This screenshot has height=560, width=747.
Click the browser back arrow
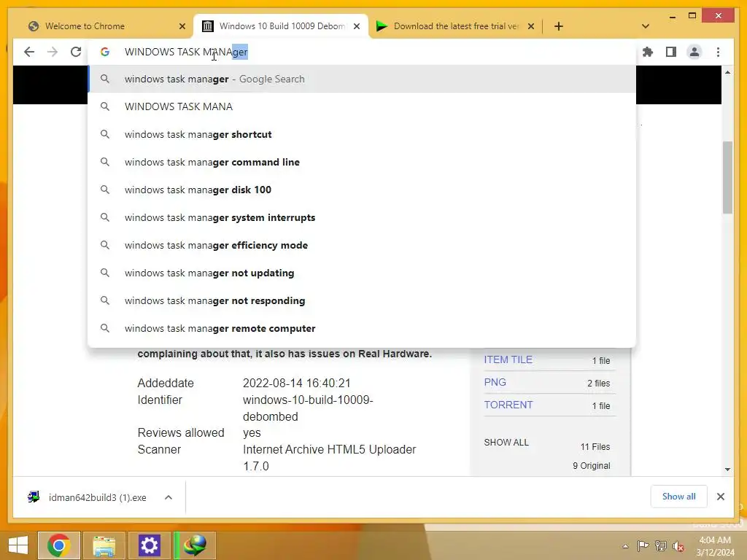pos(29,52)
